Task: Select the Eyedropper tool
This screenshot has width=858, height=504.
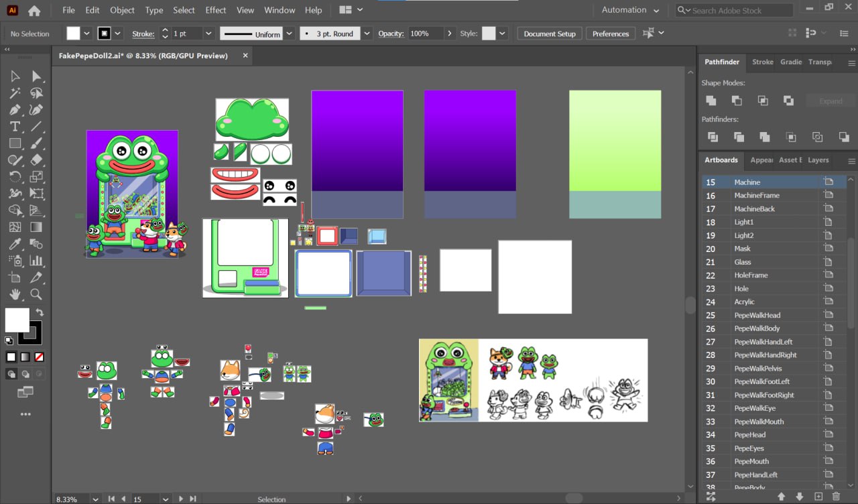Action: (15, 244)
